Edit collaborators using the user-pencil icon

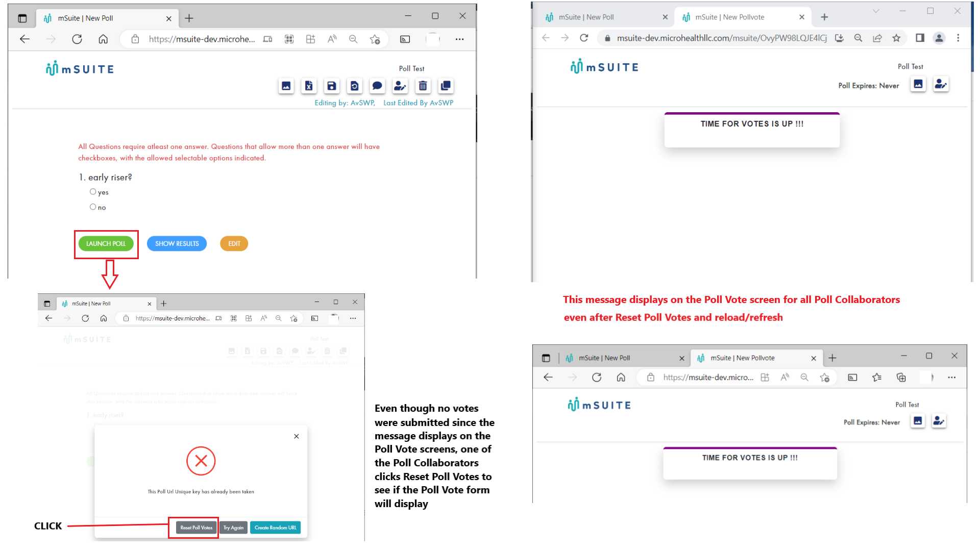941,85
